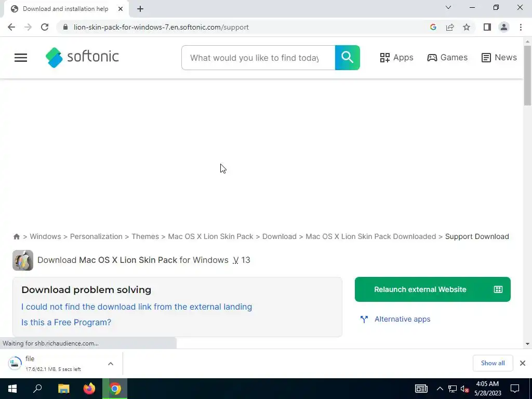Focus the Softonic search input field
532x399 pixels.
click(x=258, y=58)
